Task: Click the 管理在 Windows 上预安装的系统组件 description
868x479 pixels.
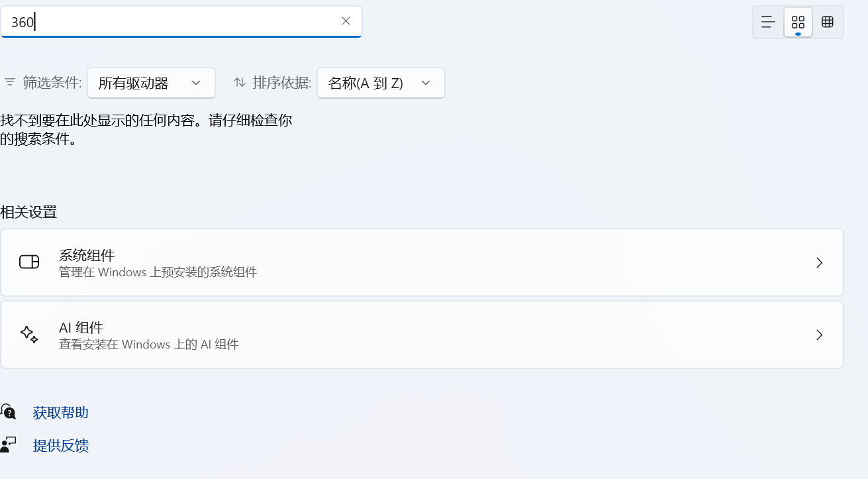Action: (x=158, y=272)
